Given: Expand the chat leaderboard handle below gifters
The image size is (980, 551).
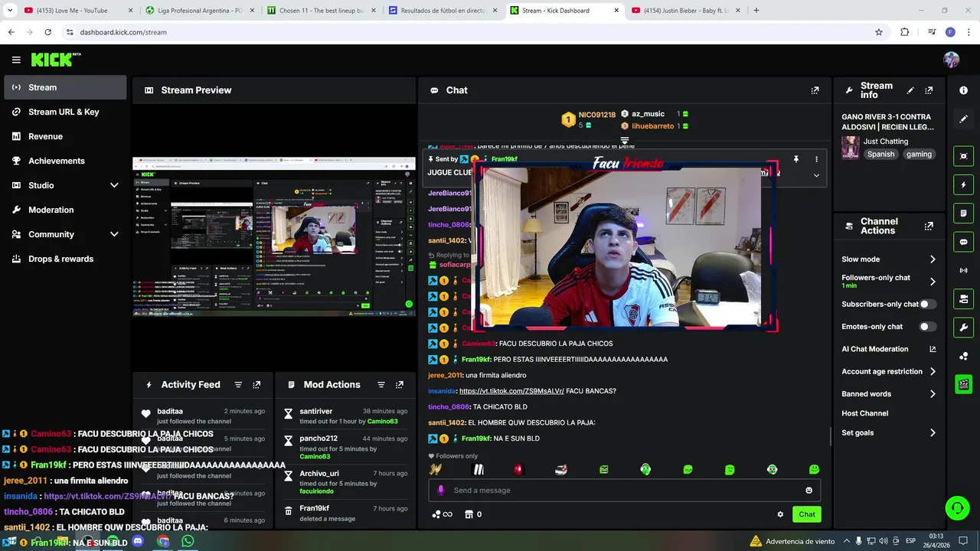Looking at the screenshot, I should (x=625, y=141).
